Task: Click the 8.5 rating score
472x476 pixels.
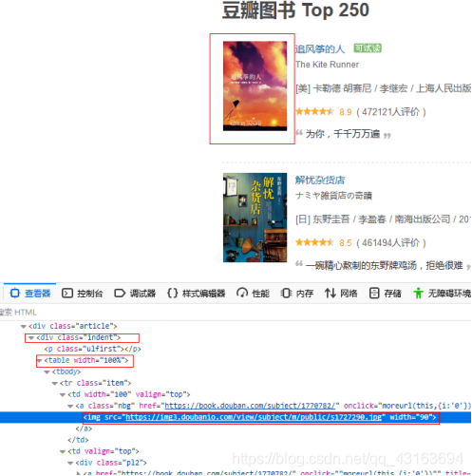Action: [x=346, y=243]
